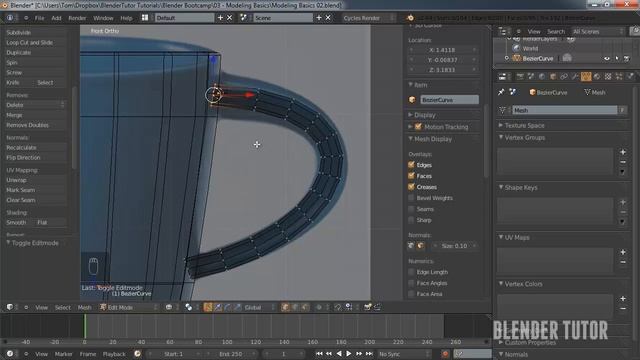Open the No Sync dropdown
Viewport: 640px width, 360px height.
pyautogui.click(x=404, y=353)
